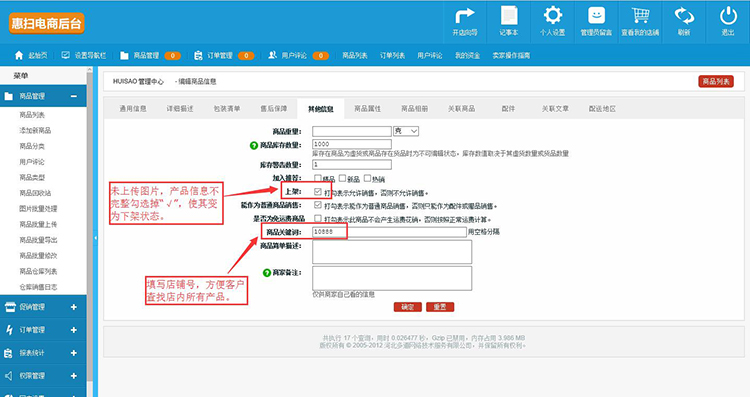
Task: Open the weight unit 克 dropdown
Action: pyautogui.click(x=406, y=131)
